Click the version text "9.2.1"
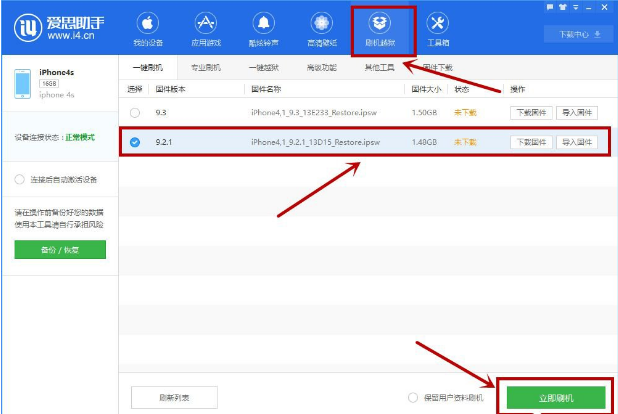The height and width of the screenshot is (414, 618). pos(164,142)
